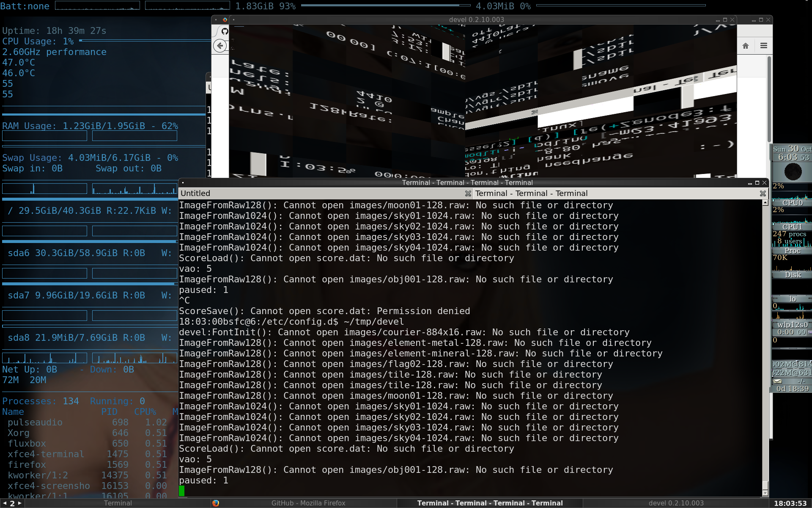Minimize the devel 0.2.10.003 window
812x508 pixels.
(x=718, y=20)
